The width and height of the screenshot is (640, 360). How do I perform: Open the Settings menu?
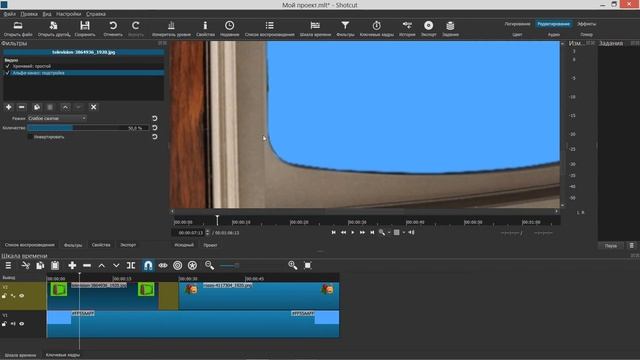[69, 14]
